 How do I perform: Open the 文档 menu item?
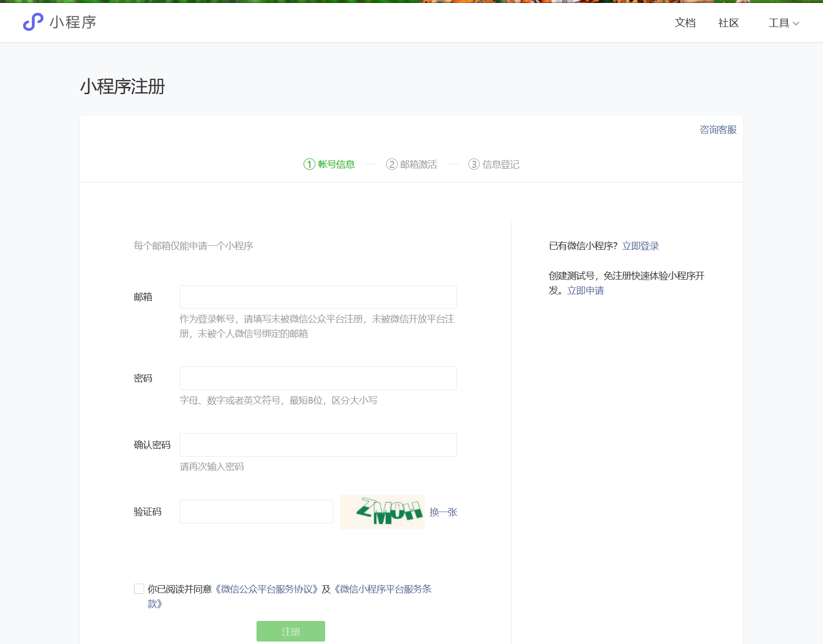(685, 23)
